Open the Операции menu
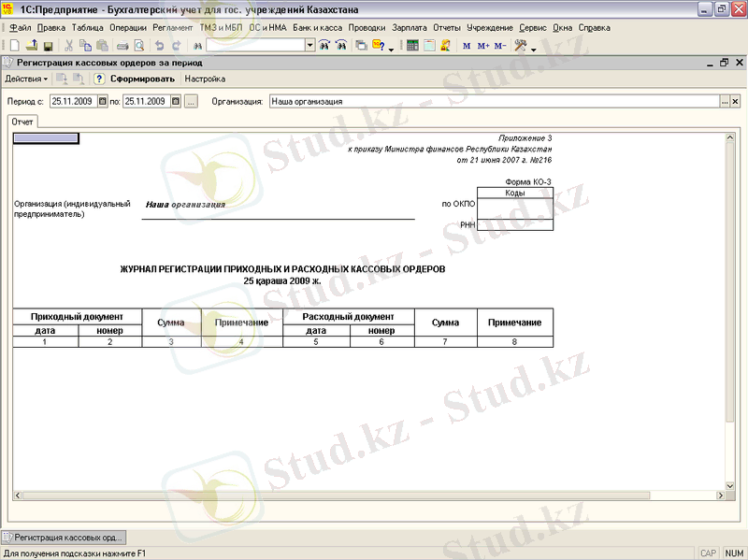This screenshot has height=560, width=748. pos(128,28)
